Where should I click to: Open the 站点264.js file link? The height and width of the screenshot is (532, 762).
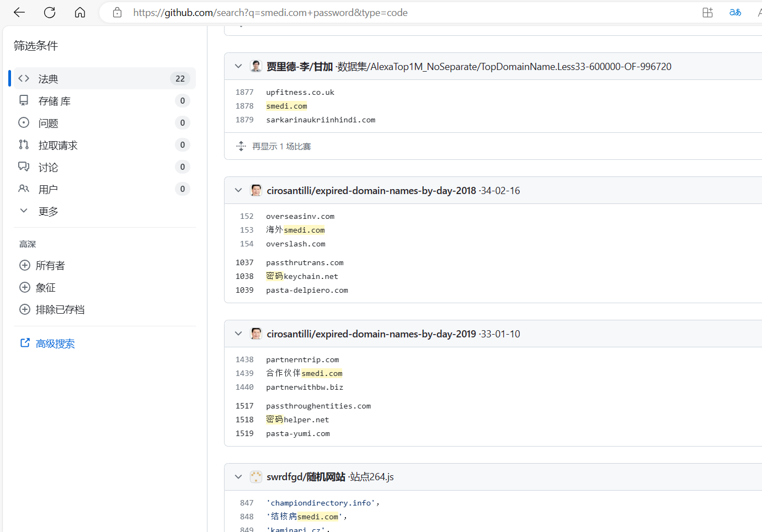tap(372, 477)
